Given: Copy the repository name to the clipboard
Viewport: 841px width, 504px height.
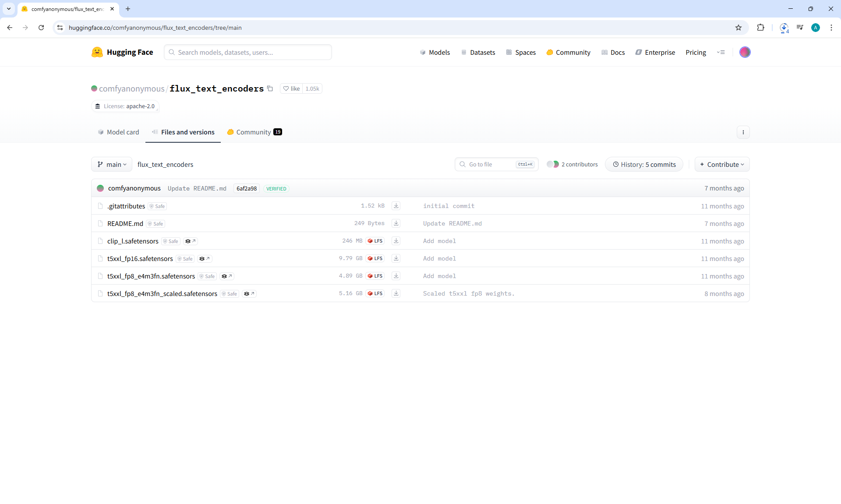Looking at the screenshot, I should point(270,88).
